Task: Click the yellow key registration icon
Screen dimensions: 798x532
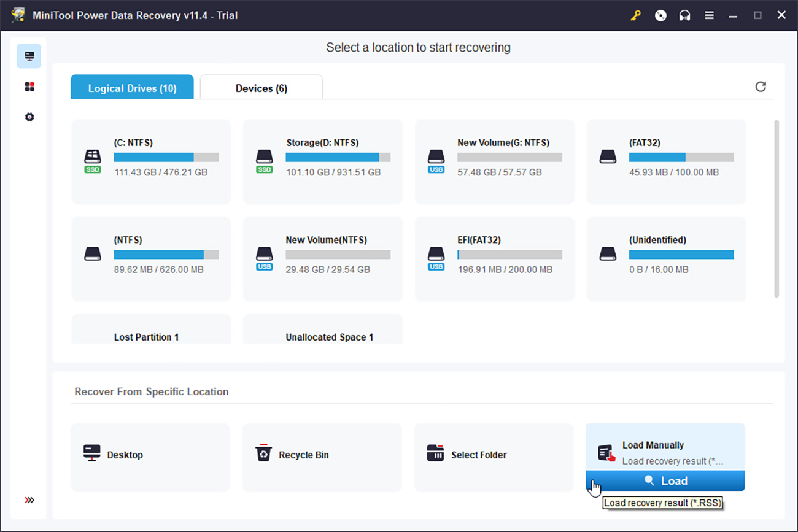Action: (635, 15)
